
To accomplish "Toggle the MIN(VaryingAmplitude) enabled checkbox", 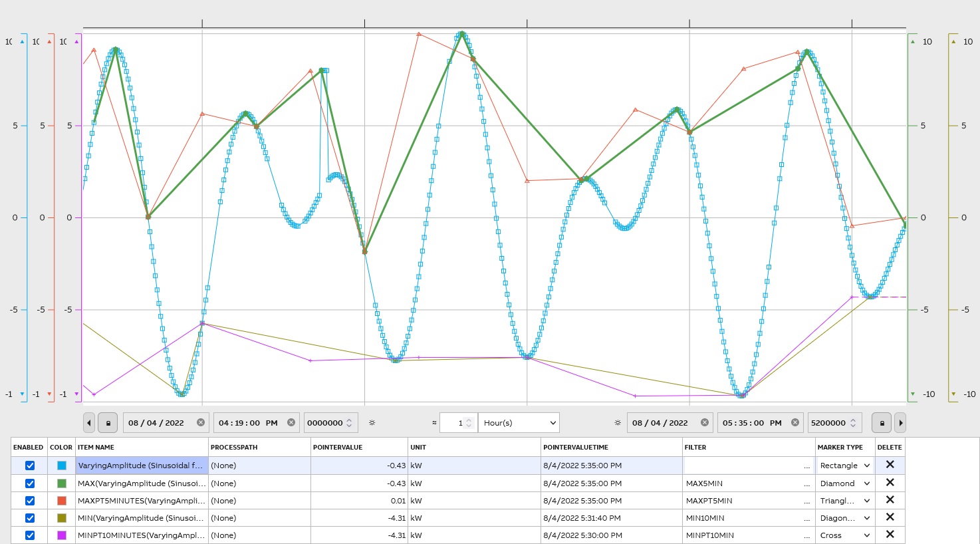I will pyautogui.click(x=30, y=518).
